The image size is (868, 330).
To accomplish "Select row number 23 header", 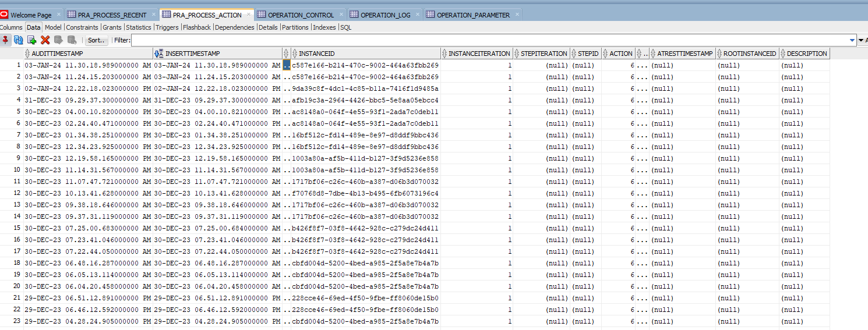I will 12,321.
